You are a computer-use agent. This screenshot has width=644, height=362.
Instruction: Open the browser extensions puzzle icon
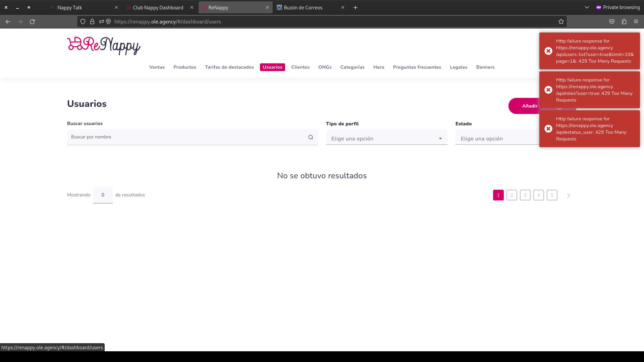pyautogui.click(x=624, y=22)
